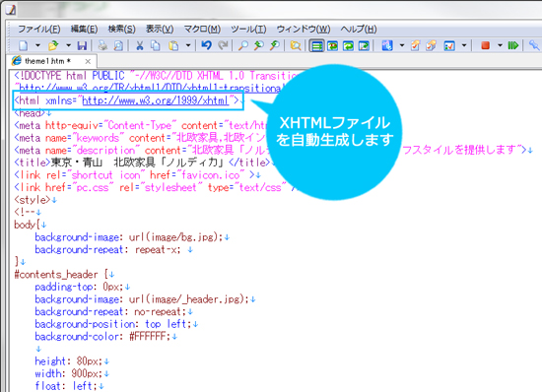Click the blue document settings icon
Image resolution: width=542 pixels, height=392 pixels.
point(387,45)
